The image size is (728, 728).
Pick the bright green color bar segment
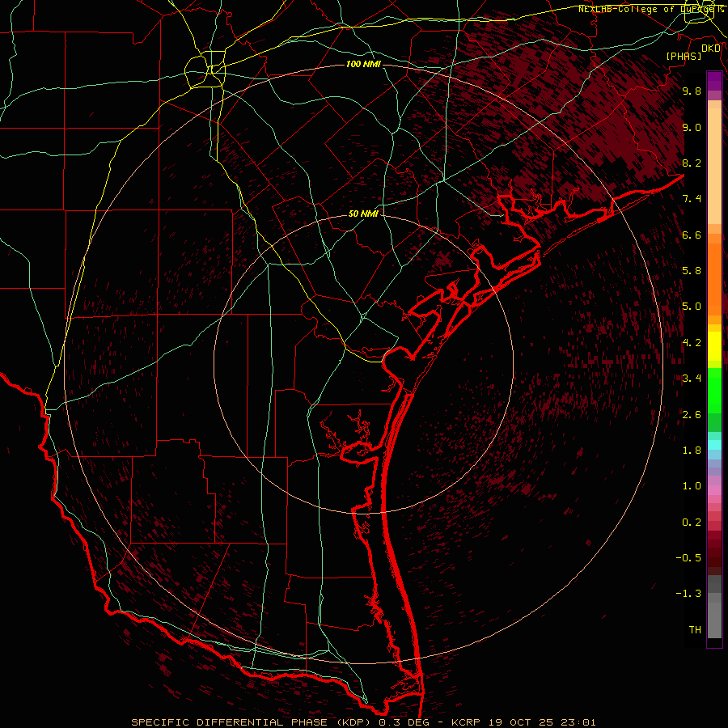pos(714,391)
